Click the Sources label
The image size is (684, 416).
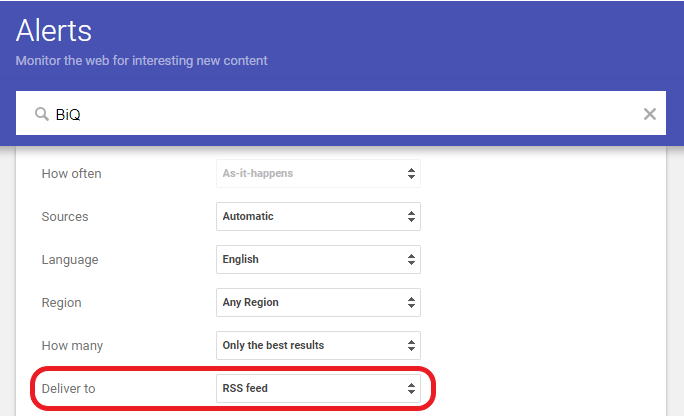tap(65, 217)
